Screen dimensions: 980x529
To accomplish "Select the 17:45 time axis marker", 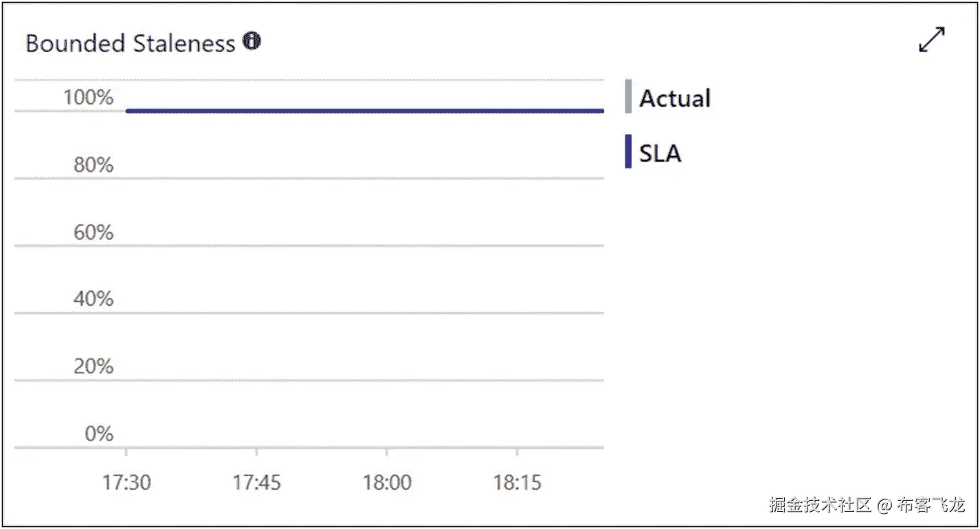I will pos(256,482).
